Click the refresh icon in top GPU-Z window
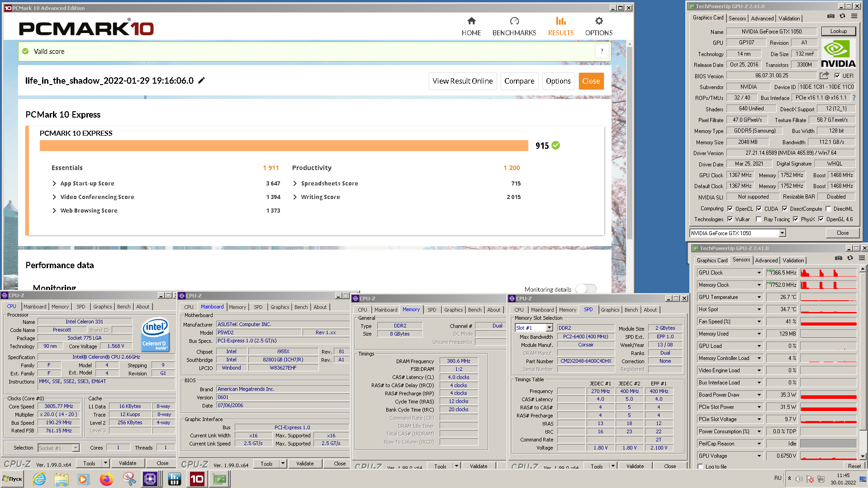The height and width of the screenshot is (488, 868). (x=842, y=16)
